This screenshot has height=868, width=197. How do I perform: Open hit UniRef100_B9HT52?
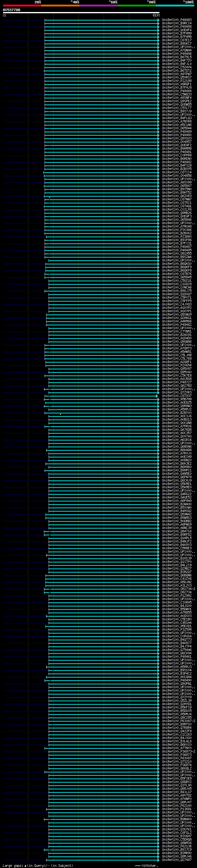tap(177, 193)
